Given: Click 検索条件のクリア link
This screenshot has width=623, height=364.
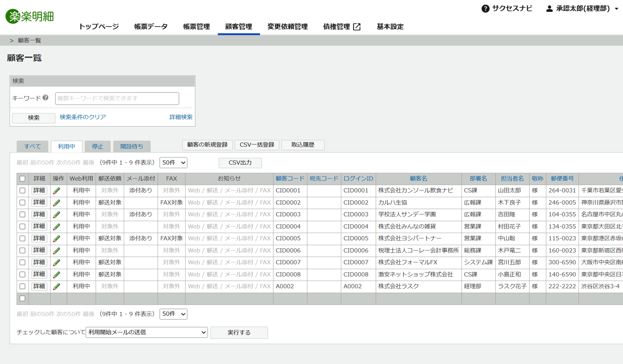Looking at the screenshot, I should coord(83,117).
